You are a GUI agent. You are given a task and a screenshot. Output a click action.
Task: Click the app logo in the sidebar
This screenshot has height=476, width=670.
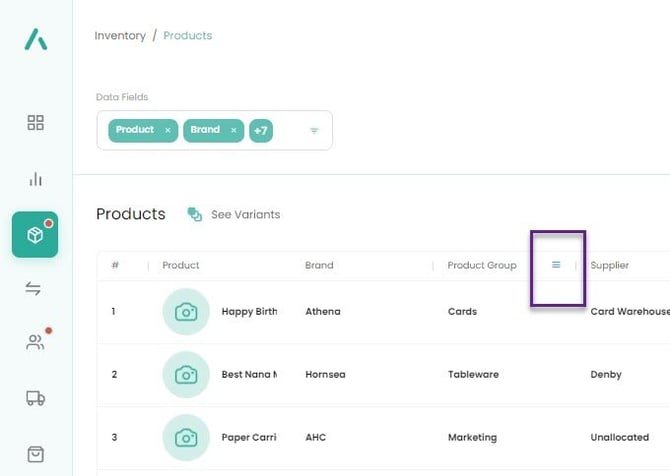point(36,39)
